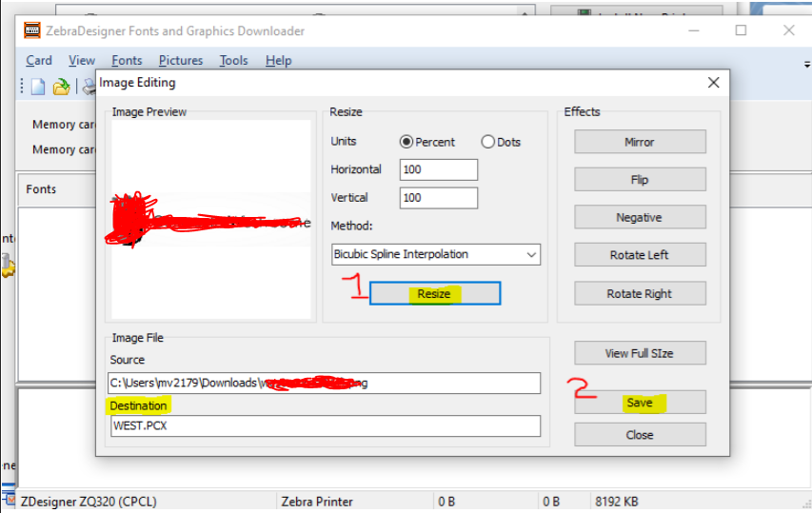This screenshot has width=812, height=513.
Task: Click the Destination file name field
Action: (x=325, y=425)
